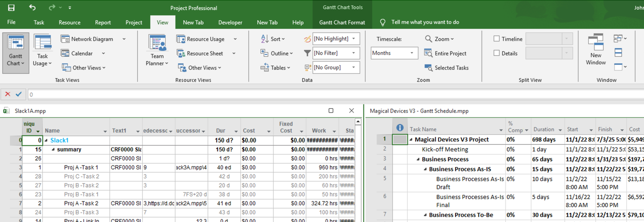Switch to the Report ribbon tab
The width and height of the screenshot is (644, 222).
(x=103, y=22)
